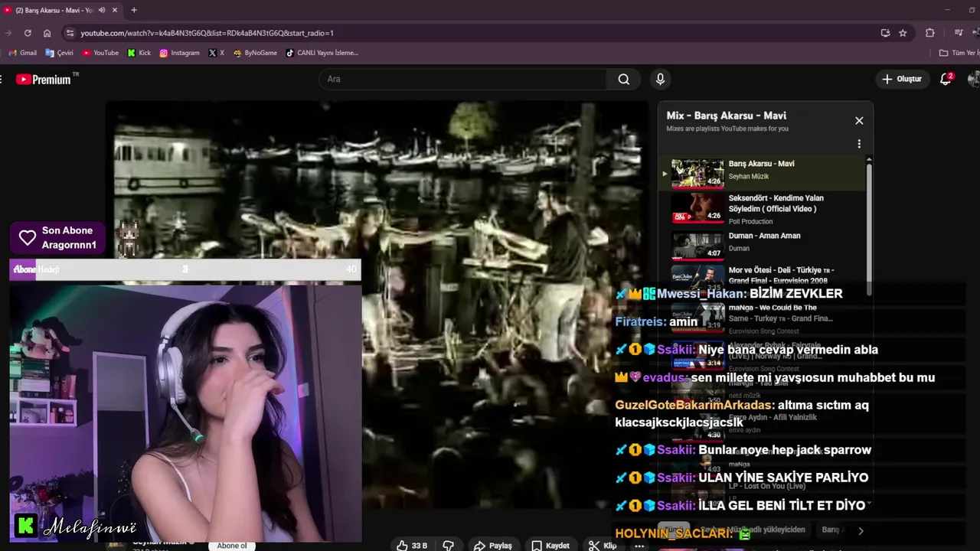Dislike the video
The image size is (980, 551).
coord(449,546)
